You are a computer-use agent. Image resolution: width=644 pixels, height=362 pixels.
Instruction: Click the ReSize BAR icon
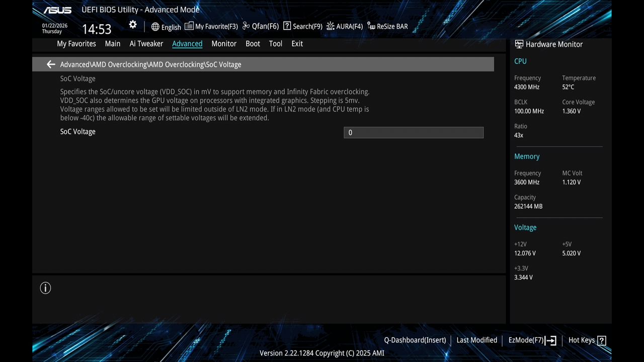pyautogui.click(x=387, y=26)
